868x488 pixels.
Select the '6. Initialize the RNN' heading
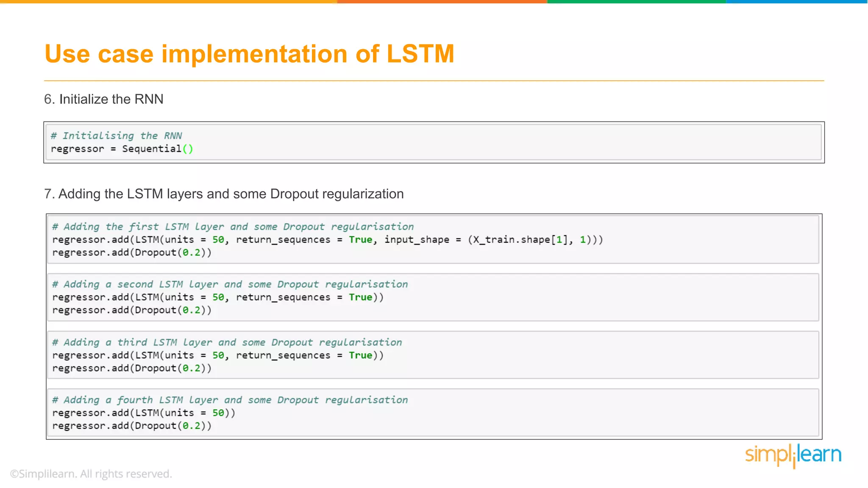[104, 99]
